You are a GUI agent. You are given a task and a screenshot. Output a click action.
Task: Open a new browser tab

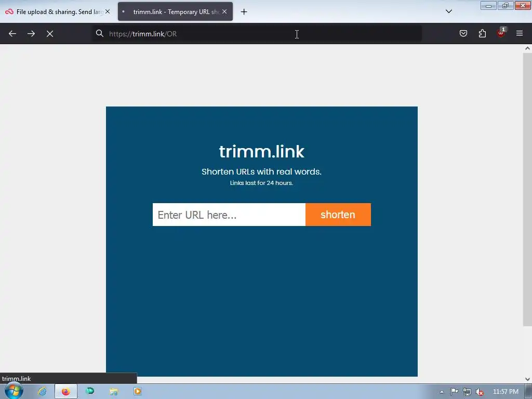[244, 12]
